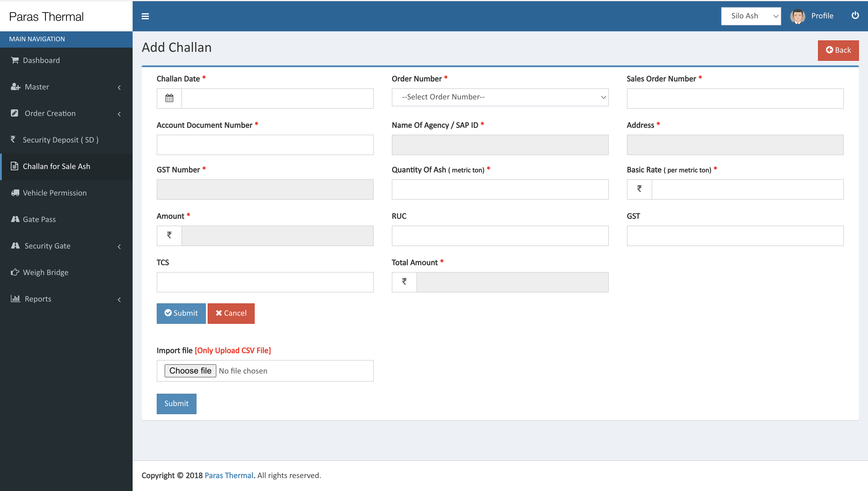Viewport: 868px width, 491px height.
Task: Open the Gate Pass section icon
Action: (15, 219)
